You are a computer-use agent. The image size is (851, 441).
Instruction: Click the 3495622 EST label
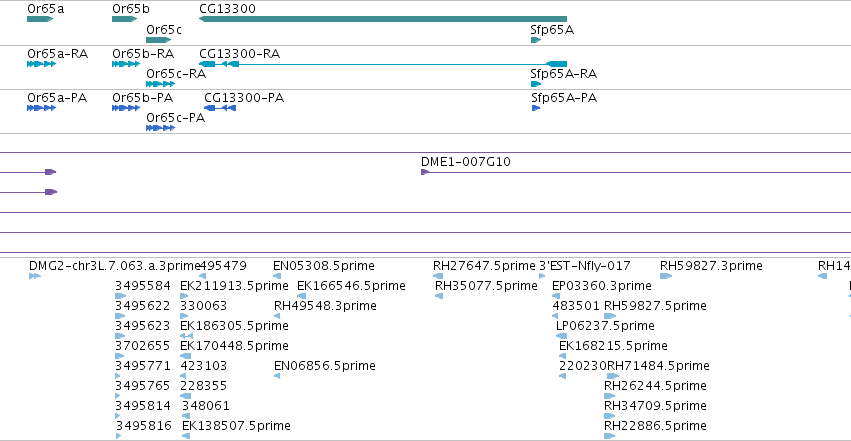[143, 306]
